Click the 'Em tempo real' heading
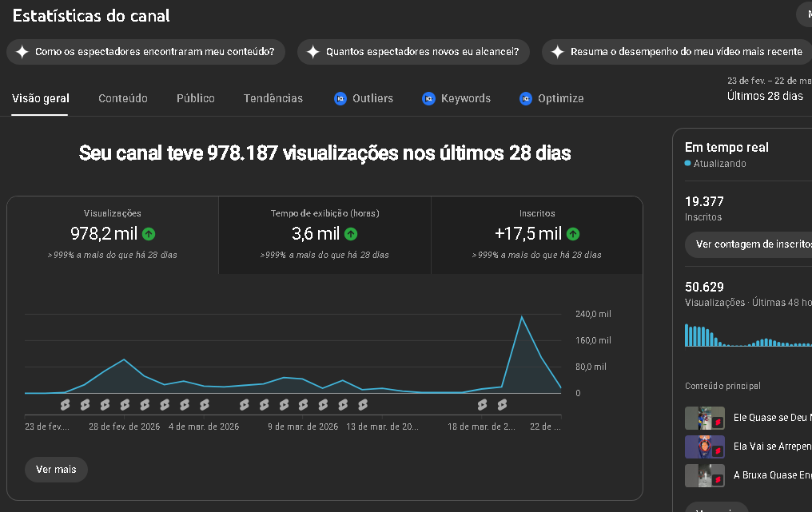The width and height of the screenshot is (812, 512). coord(726,147)
